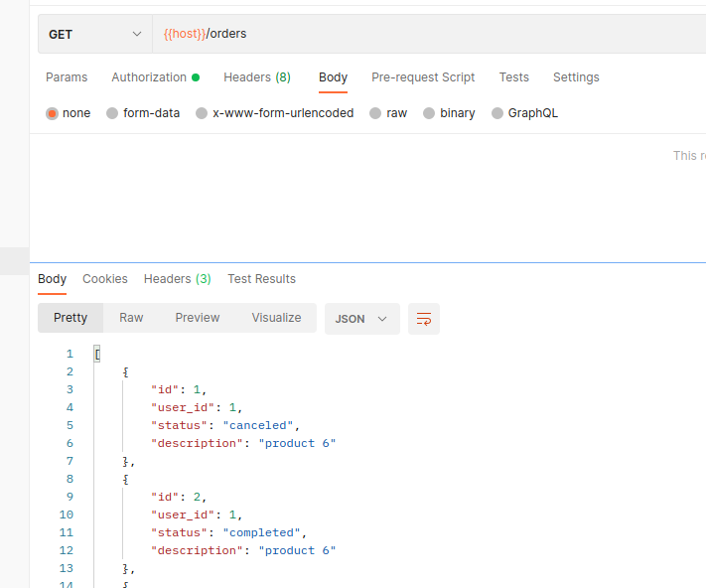706x588 pixels.
Task: Select x-www-form-urlencoded radio button
Action: (x=202, y=113)
